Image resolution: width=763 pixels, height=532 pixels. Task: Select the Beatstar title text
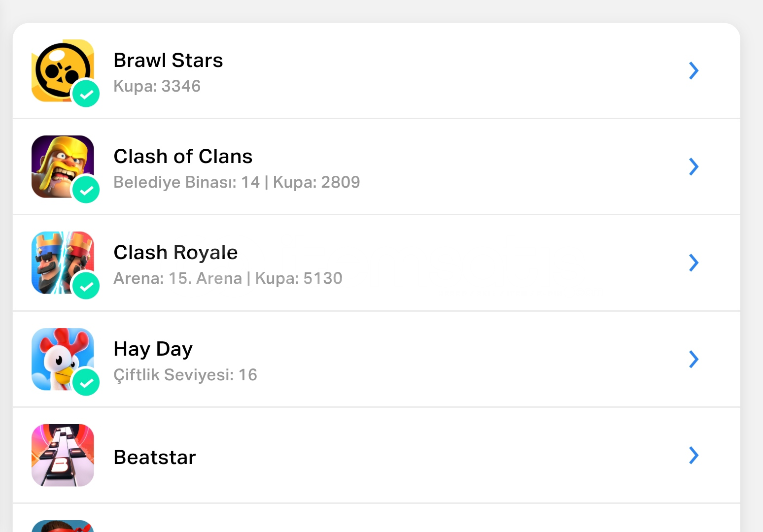tap(155, 457)
